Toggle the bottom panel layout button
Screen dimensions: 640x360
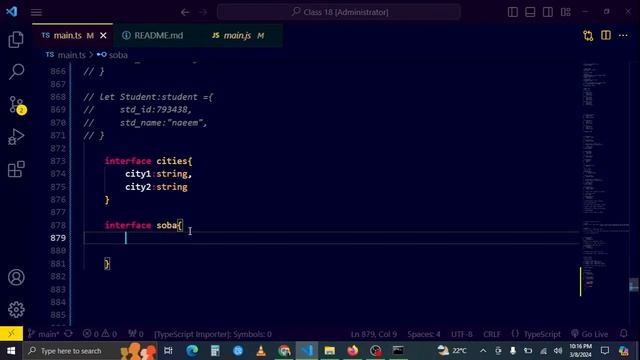pyautogui.click(x=530, y=12)
